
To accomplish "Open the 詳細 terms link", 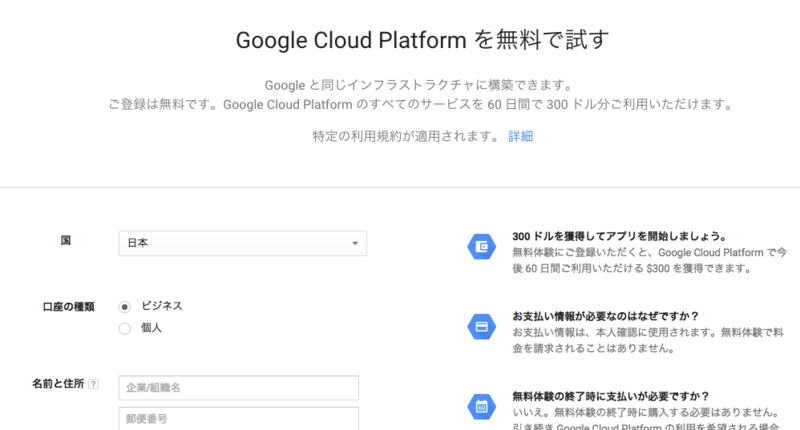I will point(520,136).
